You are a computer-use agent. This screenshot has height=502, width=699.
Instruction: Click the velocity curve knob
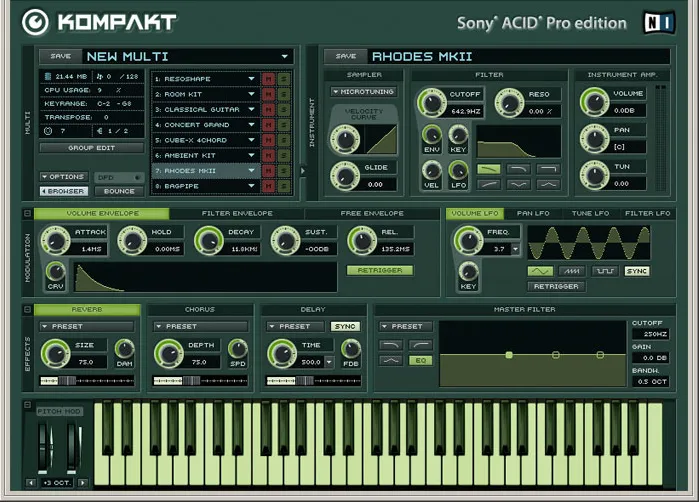point(345,139)
